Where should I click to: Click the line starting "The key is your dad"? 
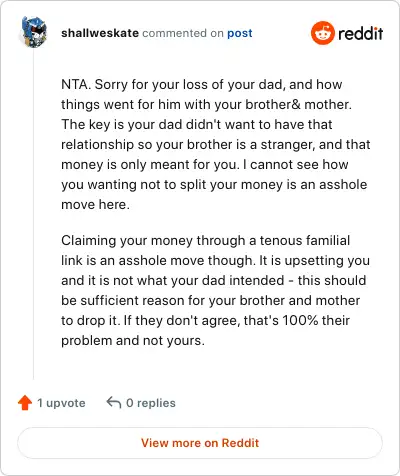click(197, 124)
